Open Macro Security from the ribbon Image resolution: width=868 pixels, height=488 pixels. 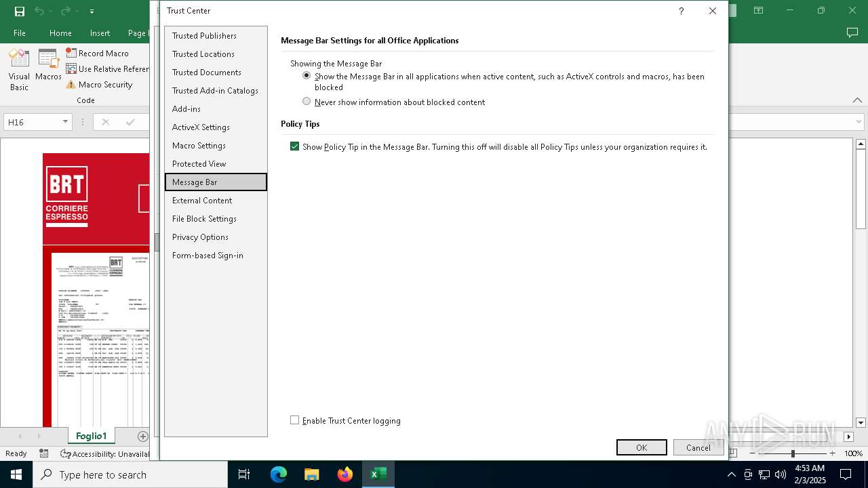tap(99, 85)
